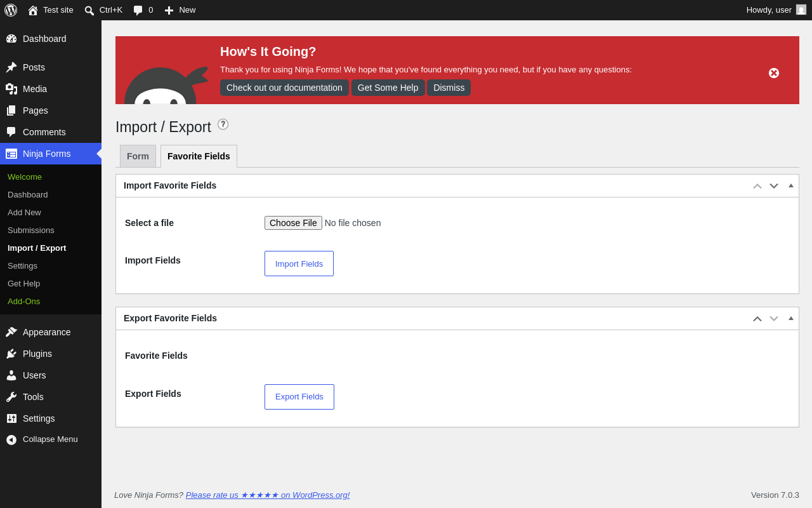Image resolution: width=812 pixels, height=508 pixels.
Task: Click the Import / Export page heading
Action: [163, 127]
